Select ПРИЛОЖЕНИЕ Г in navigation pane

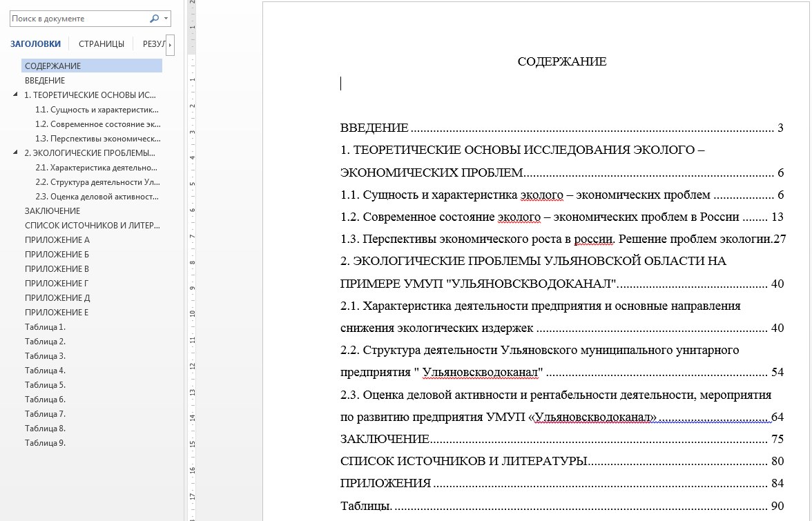[57, 283]
